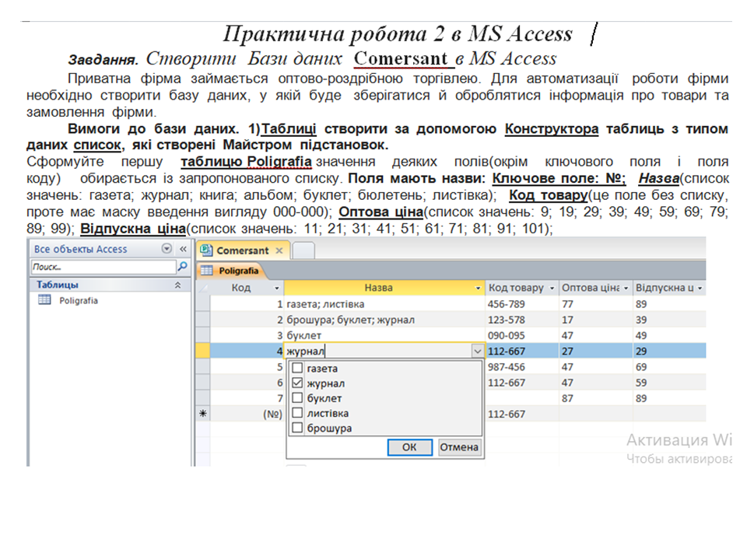Viewport: 747px width, 560px height.
Task: Click Код товару cell 456-789
Action: point(522,304)
